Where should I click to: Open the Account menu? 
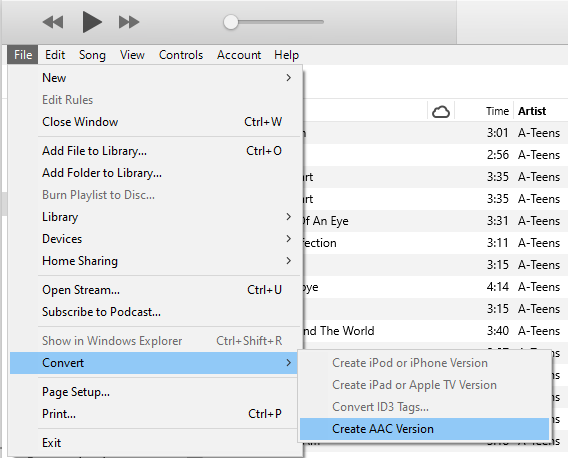click(x=239, y=55)
